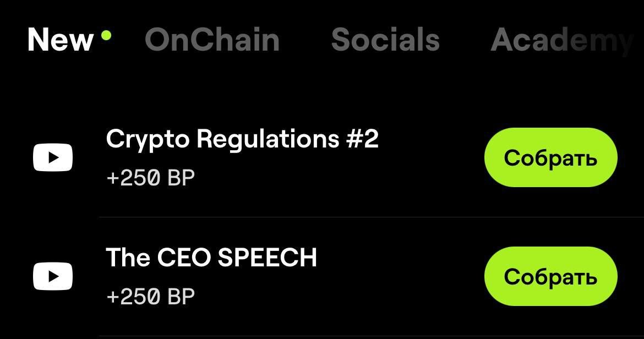Click the play triangle in the second YouTube icon

point(53,276)
